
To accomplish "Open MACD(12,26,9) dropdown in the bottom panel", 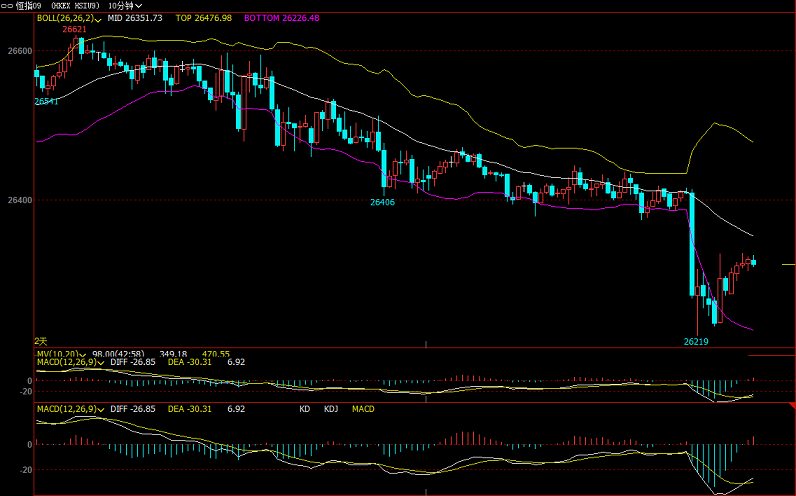I will [x=69, y=409].
